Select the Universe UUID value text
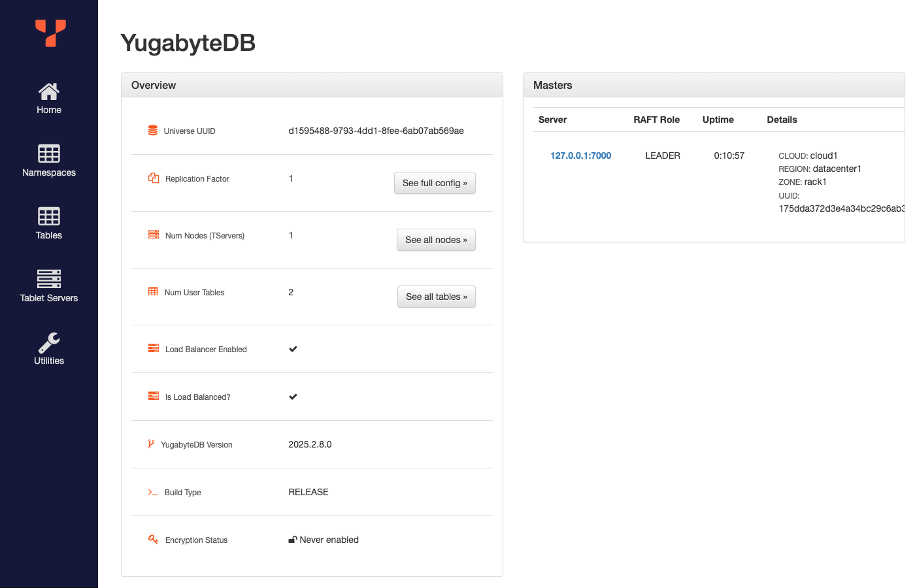 (376, 131)
